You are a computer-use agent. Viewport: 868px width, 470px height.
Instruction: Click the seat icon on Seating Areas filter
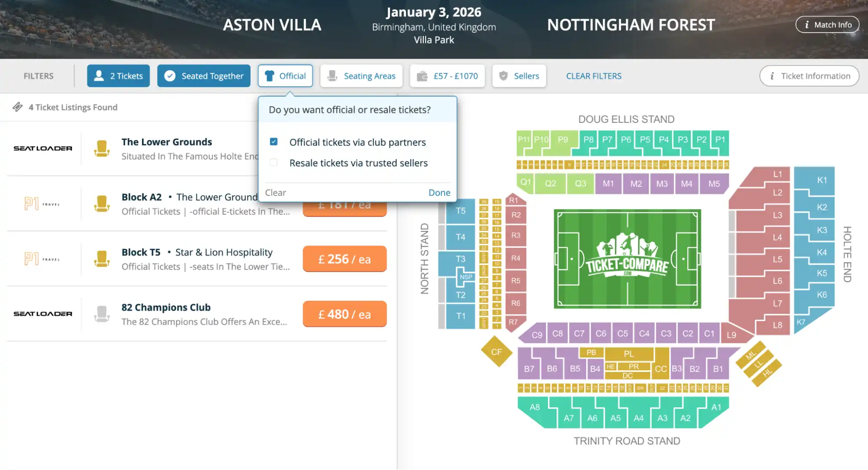(x=332, y=76)
